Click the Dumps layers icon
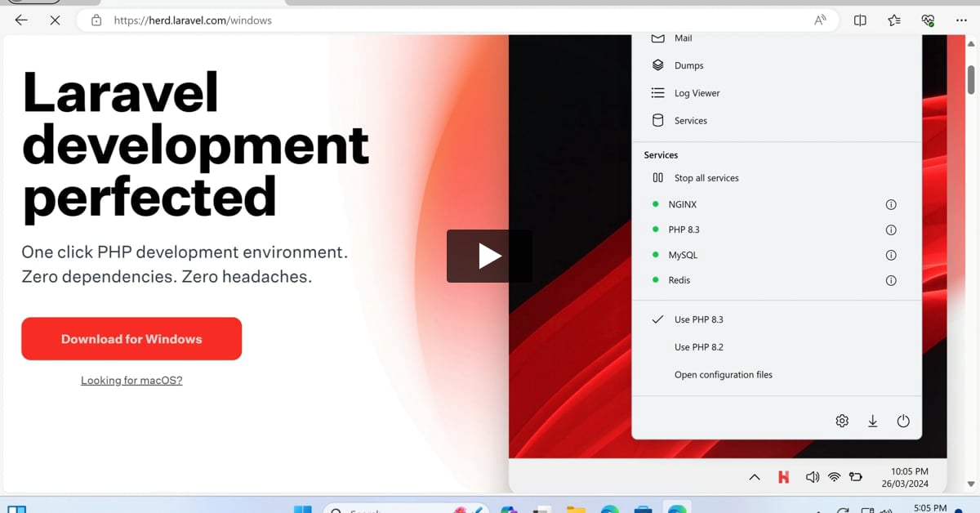 [657, 65]
